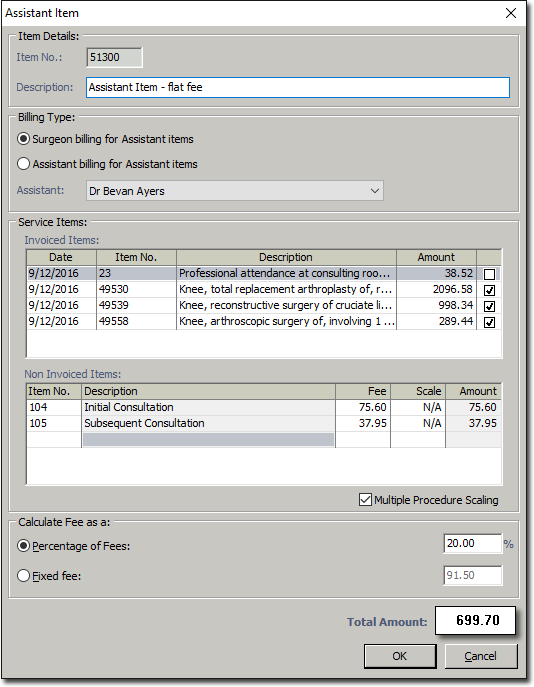Click the Total Amount box showing 699.70
Viewport: 534px width, 687px height.
(x=475, y=620)
